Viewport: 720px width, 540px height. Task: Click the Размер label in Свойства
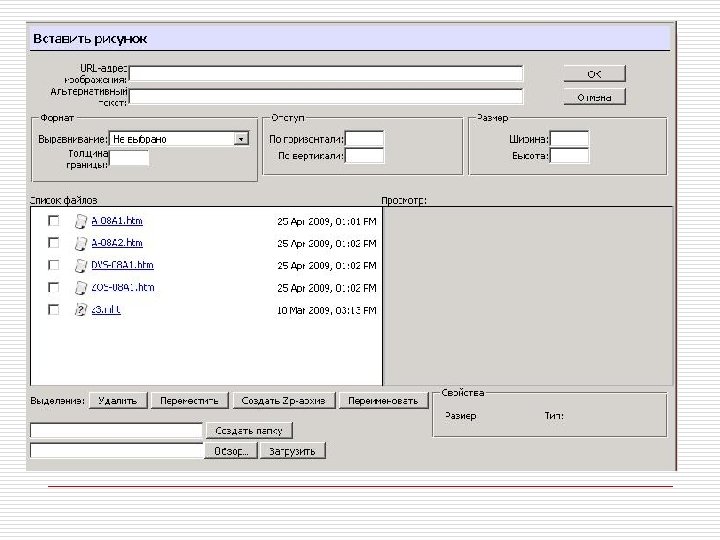(x=461, y=416)
